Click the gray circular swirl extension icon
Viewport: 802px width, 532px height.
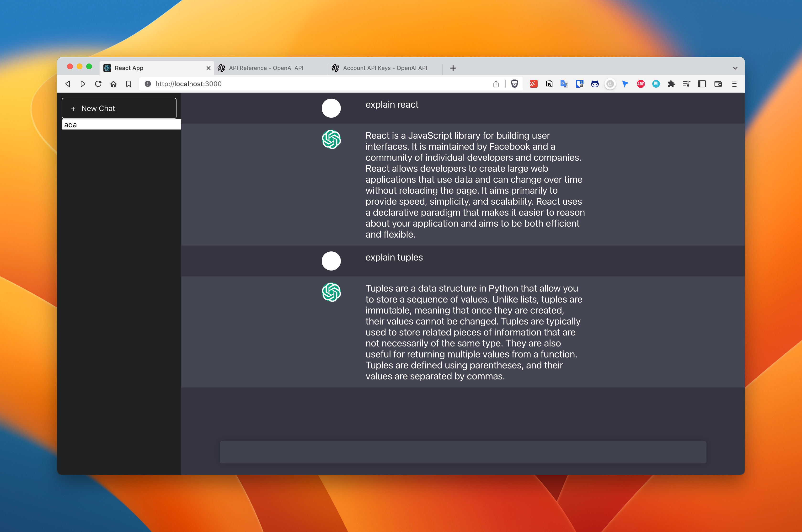(610, 84)
